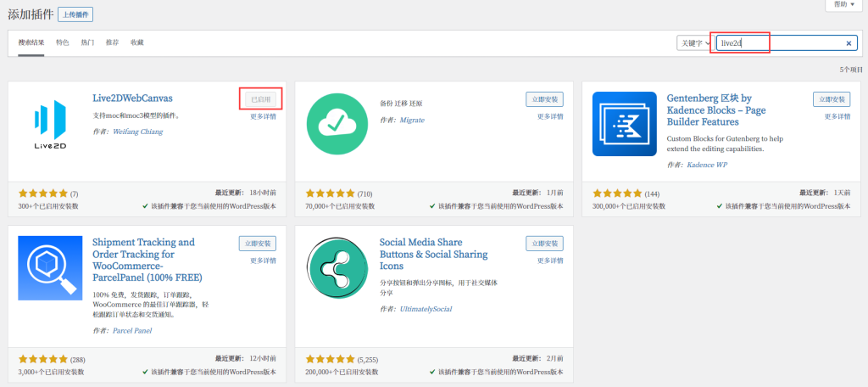This screenshot has width=868, height=387.
Task: Click the 已启用 button for Live2DWebCanvas
Action: pos(261,100)
